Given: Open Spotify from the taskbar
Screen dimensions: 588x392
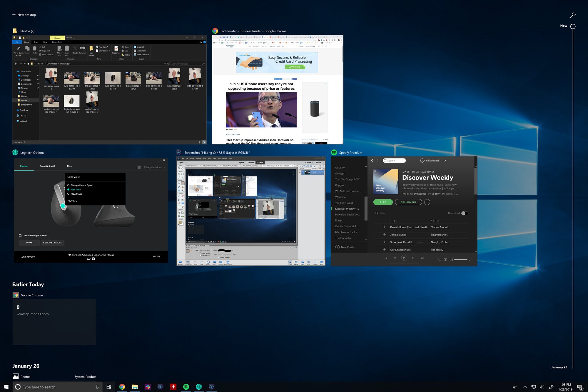Looking at the screenshot, I should (x=186, y=387).
